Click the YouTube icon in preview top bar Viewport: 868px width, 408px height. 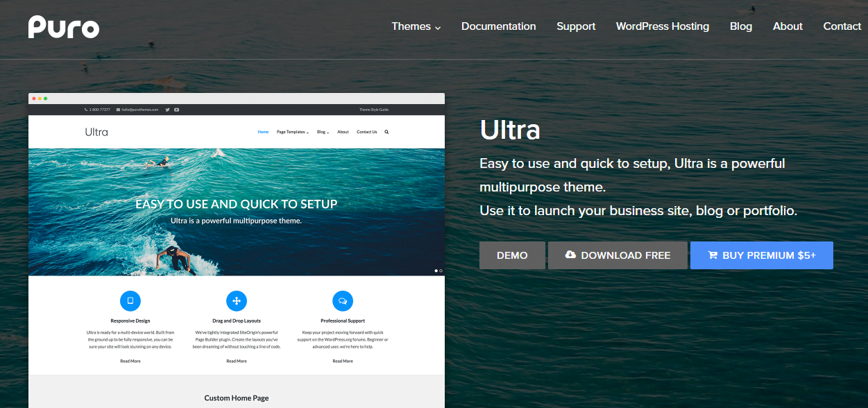point(177,110)
